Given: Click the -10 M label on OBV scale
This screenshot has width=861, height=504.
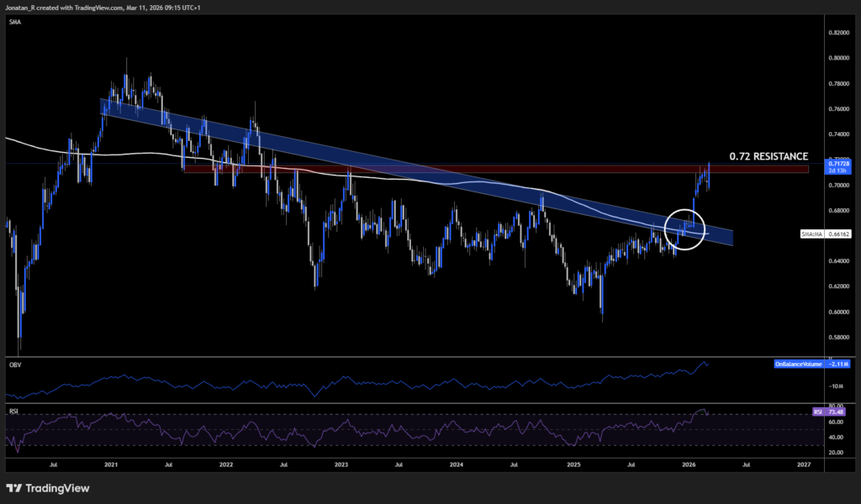Looking at the screenshot, I should click(836, 386).
